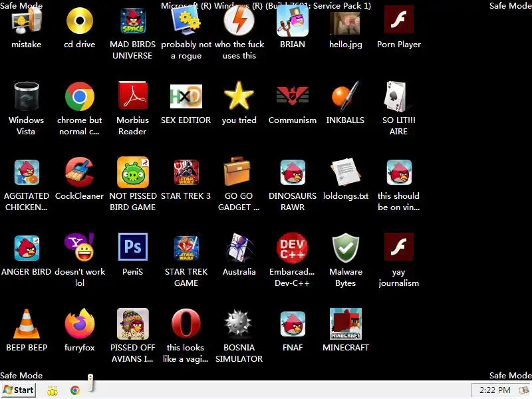Open "this should be on vin..." icon
532x399 pixels.
click(399, 172)
